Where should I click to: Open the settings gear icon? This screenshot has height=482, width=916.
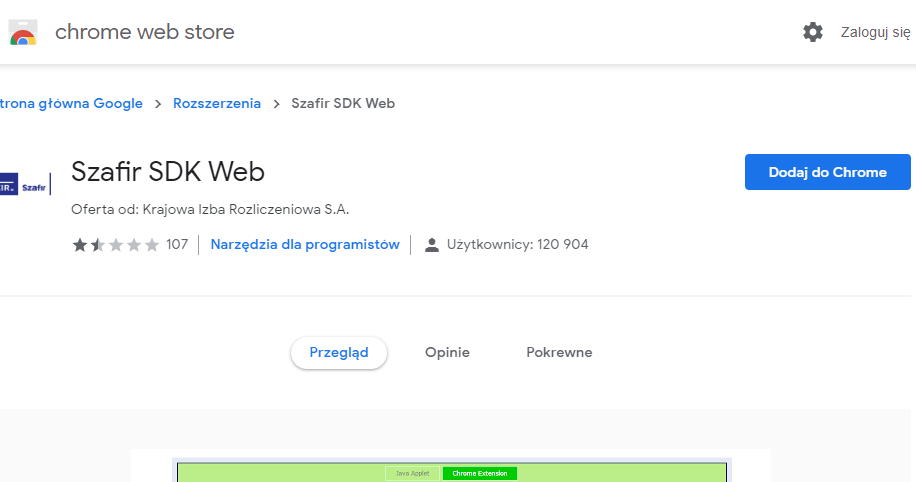(813, 32)
